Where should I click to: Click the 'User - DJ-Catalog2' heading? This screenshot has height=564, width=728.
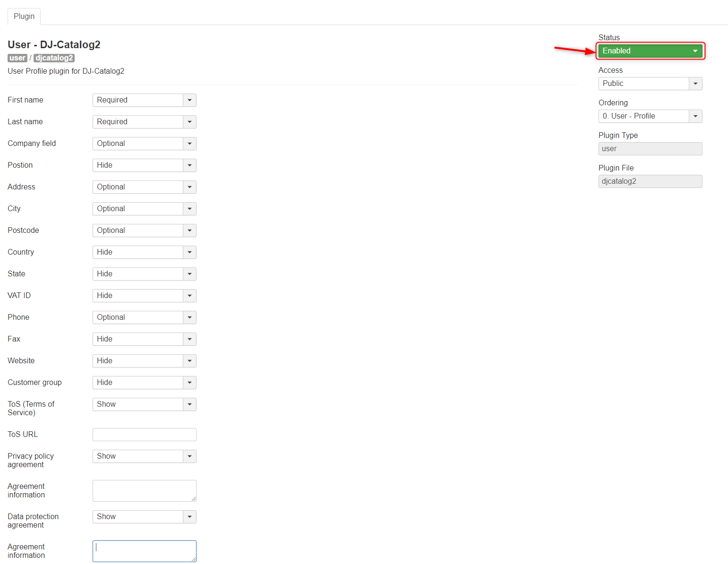tap(54, 44)
